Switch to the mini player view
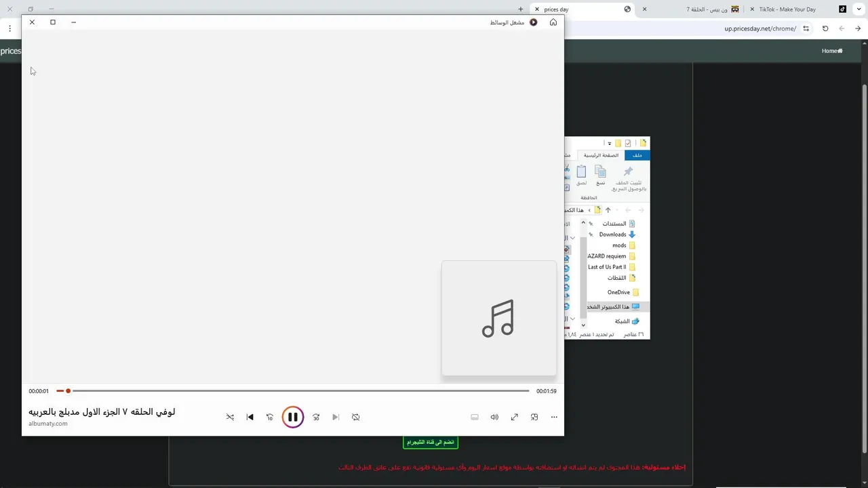The height and width of the screenshot is (488, 868). 534,417
